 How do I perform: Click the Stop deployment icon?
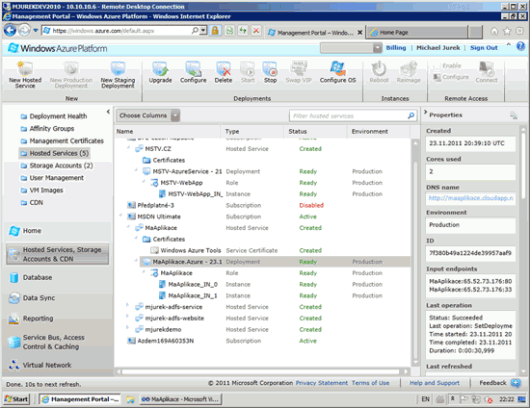[270, 69]
